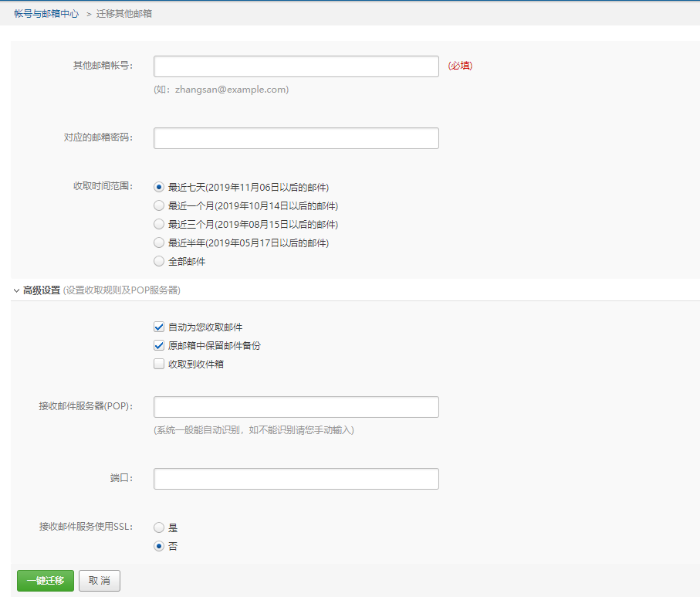The width and height of the screenshot is (700, 597).
Task: Choose 最近三个月 time range
Action: click(x=159, y=224)
